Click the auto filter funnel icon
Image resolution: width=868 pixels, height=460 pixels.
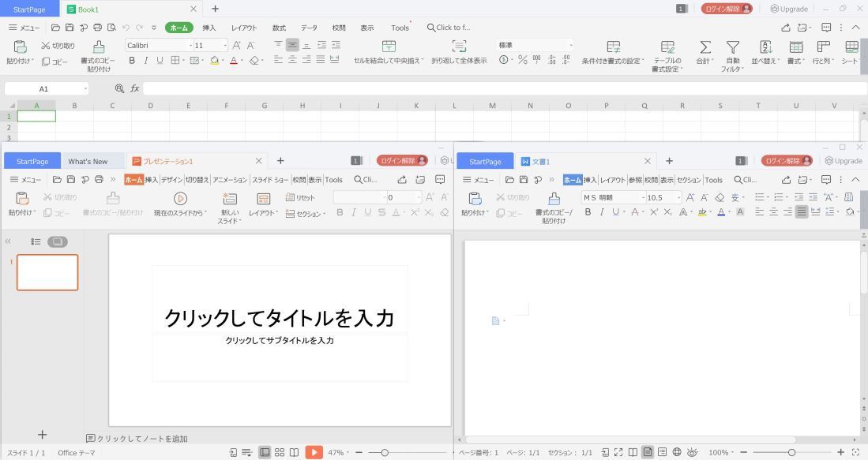pos(733,48)
